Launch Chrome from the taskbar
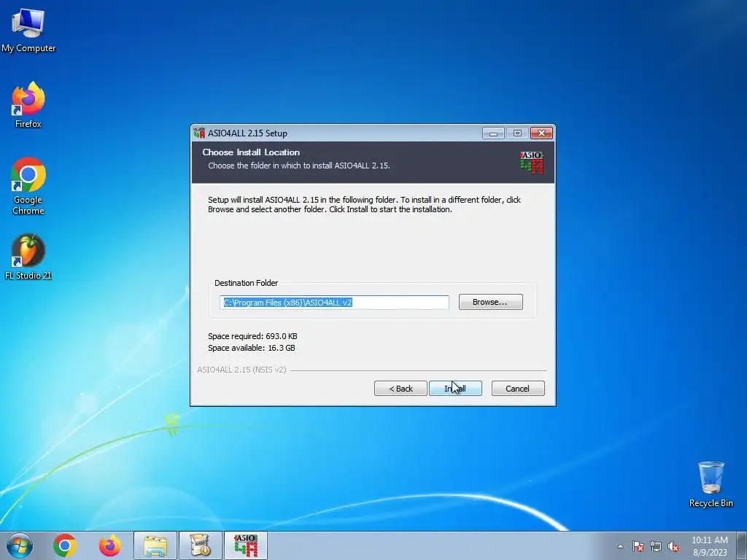747x560 pixels. tap(65, 545)
